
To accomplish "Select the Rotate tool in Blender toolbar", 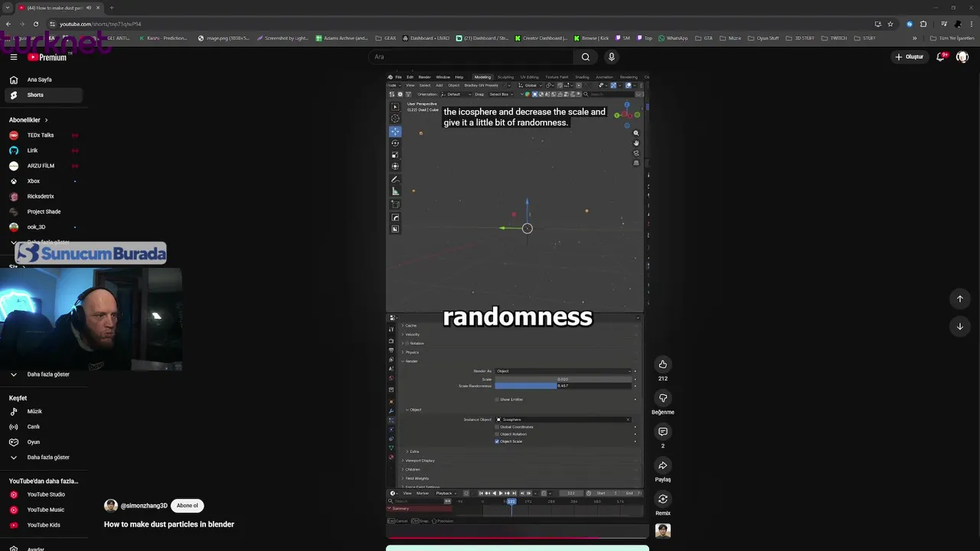I will click(x=395, y=142).
